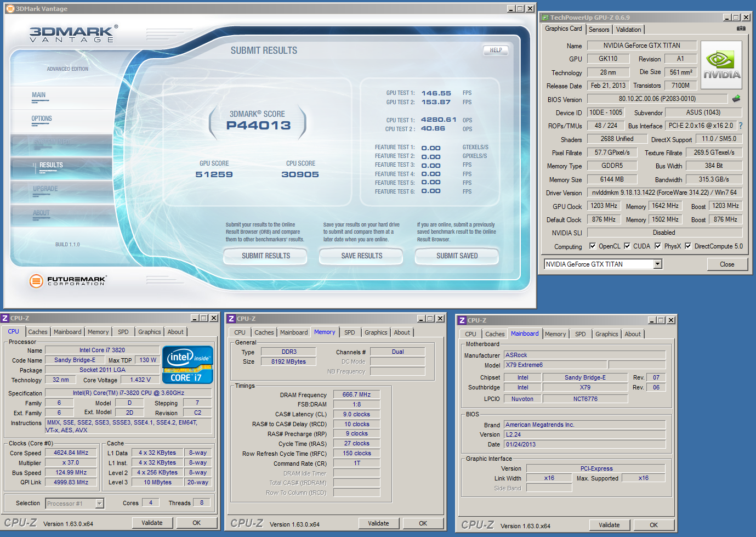Open About in the 3DMark sidebar
Screen dimensions: 756x537
pos(41,213)
